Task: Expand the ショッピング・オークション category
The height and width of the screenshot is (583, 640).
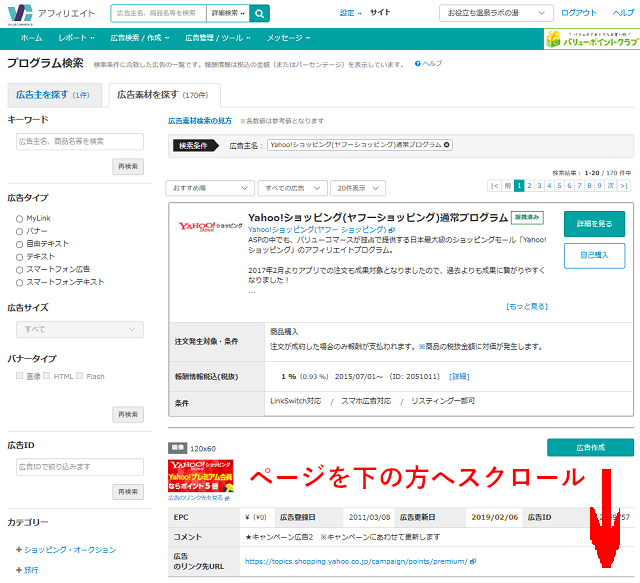Action: (x=66, y=550)
